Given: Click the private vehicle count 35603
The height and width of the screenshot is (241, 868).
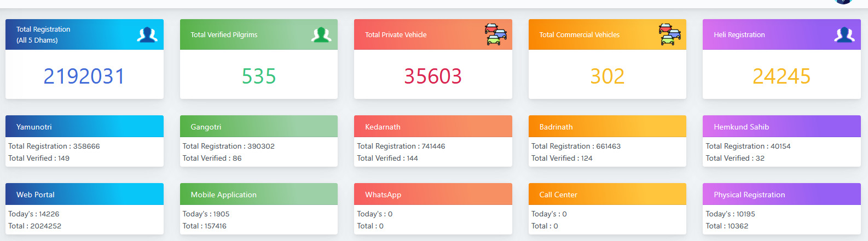Looking at the screenshot, I should [433, 76].
